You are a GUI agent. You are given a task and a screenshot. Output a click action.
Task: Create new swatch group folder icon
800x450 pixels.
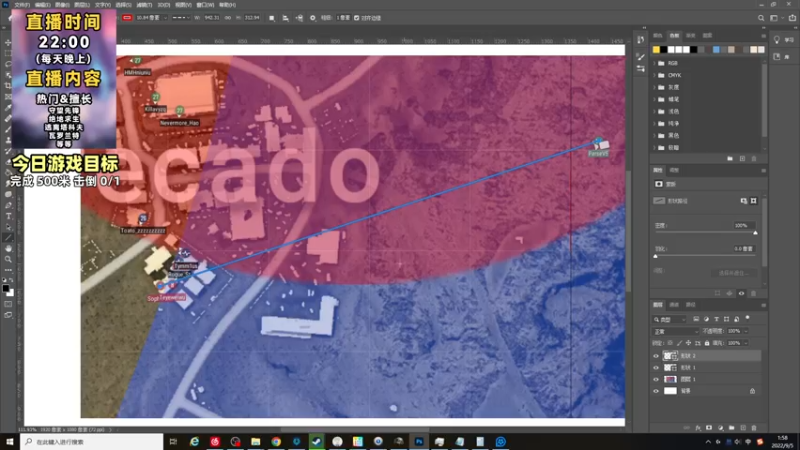tap(730, 159)
